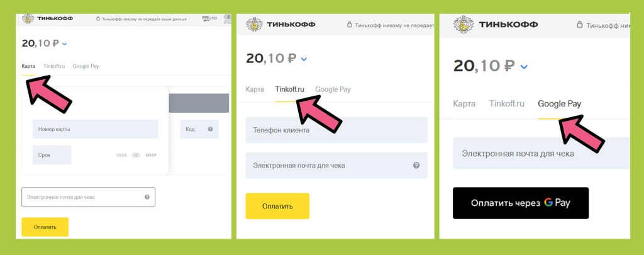Select the Карта tab in the left panel

coord(28,66)
